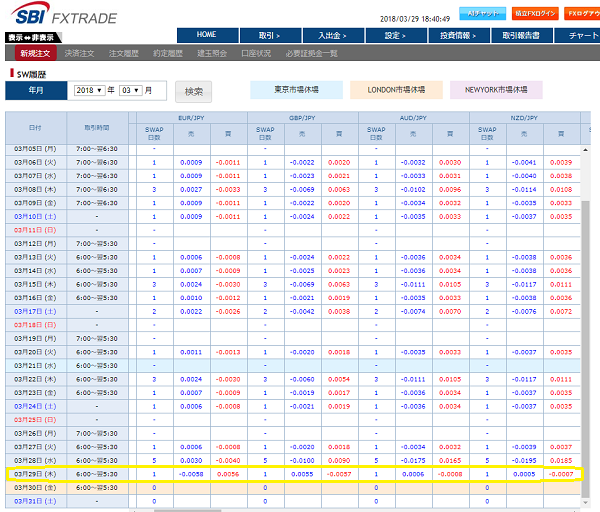Screen dimensions: 600x512
Task: Click NZD/JPY sell value -0.0114
Action: (x=524, y=190)
